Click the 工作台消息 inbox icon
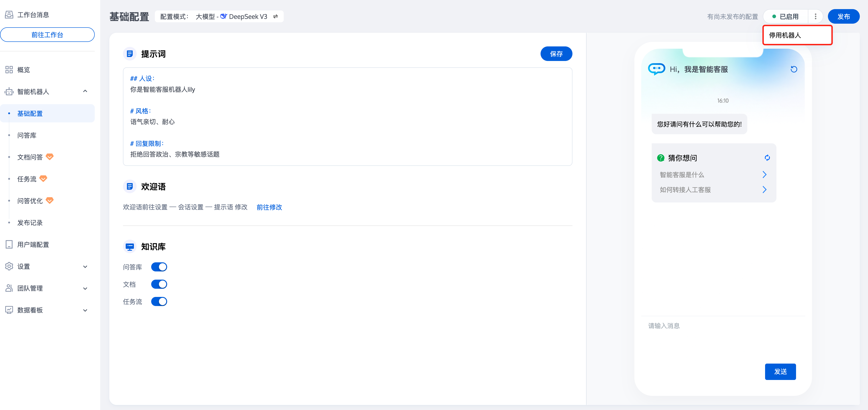Viewport: 868px width, 410px height. coord(9,15)
